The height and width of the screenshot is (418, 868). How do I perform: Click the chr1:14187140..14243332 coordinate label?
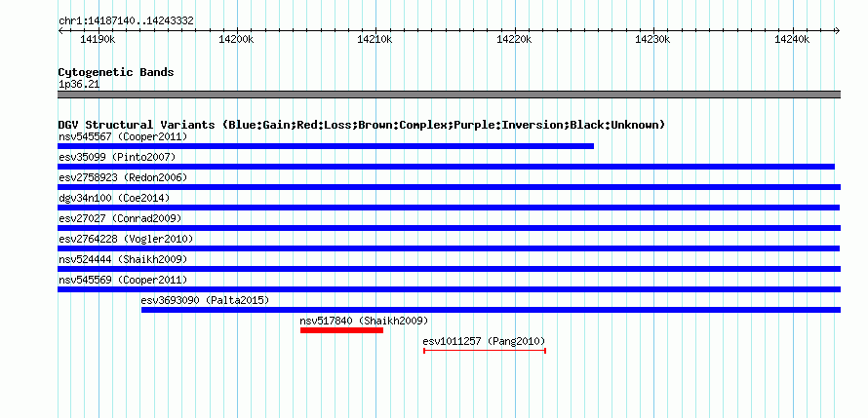click(126, 21)
